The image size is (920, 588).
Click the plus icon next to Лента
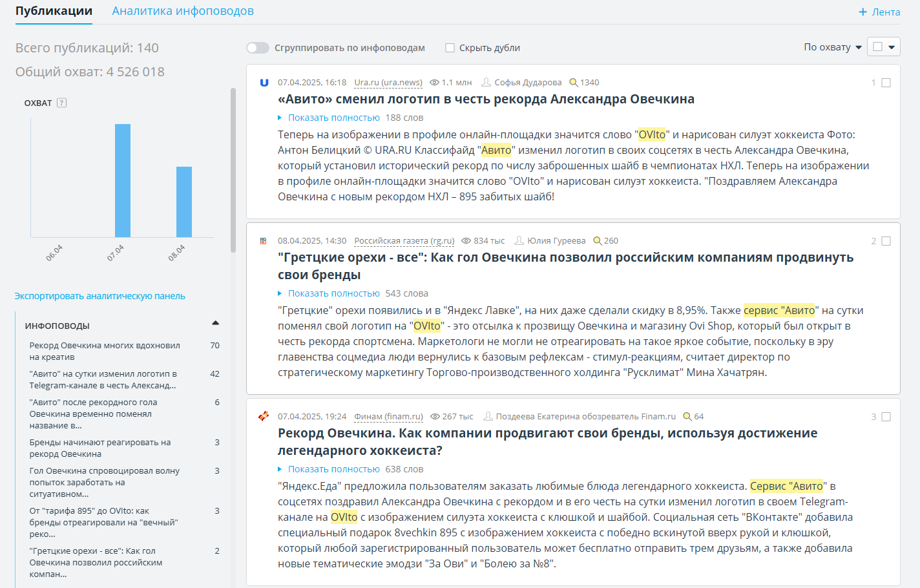pos(862,12)
